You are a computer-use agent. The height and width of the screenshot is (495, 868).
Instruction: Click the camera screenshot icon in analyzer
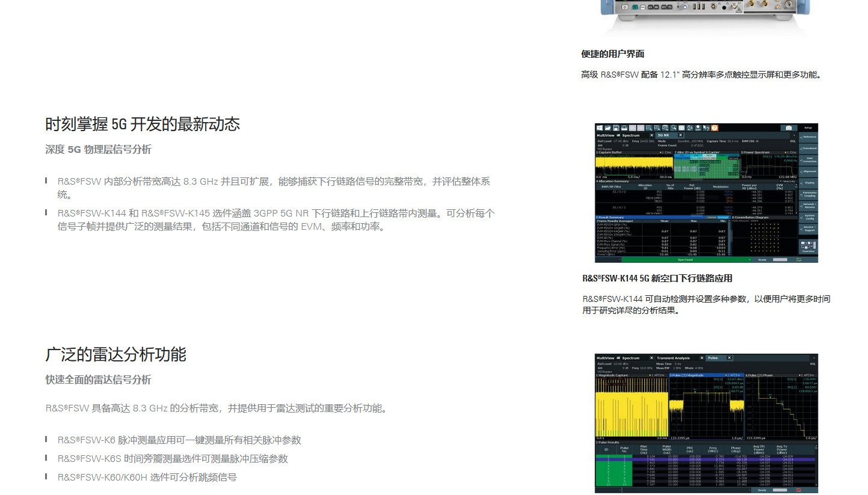point(788,128)
